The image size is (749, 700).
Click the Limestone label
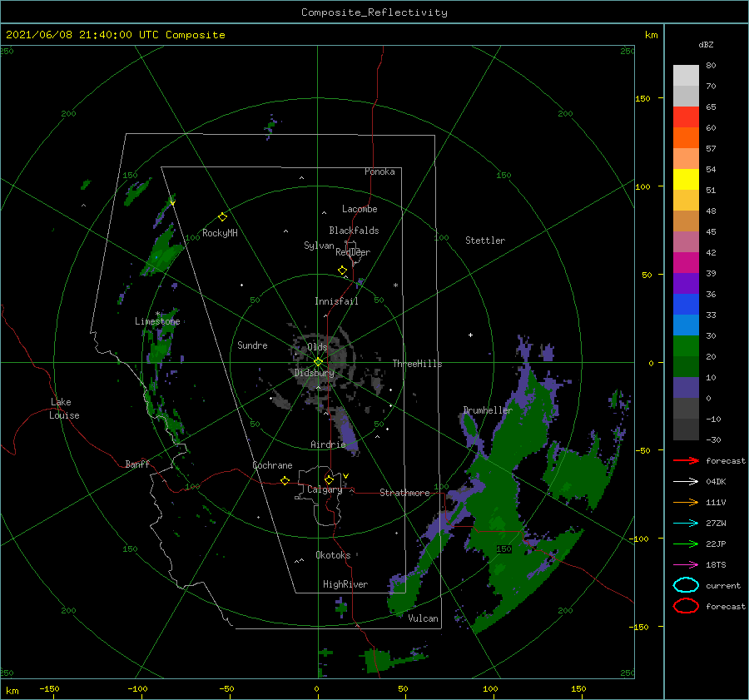point(157,321)
